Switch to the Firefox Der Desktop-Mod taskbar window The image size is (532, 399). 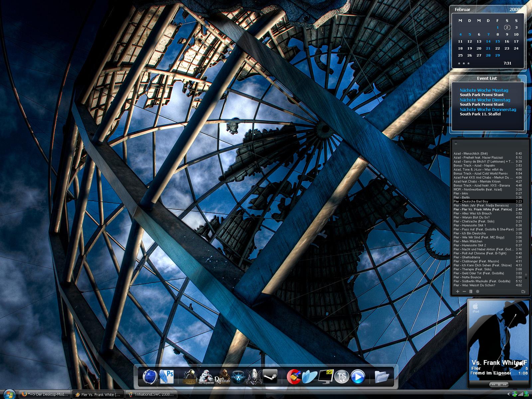pyautogui.click(x=45, y=395)
